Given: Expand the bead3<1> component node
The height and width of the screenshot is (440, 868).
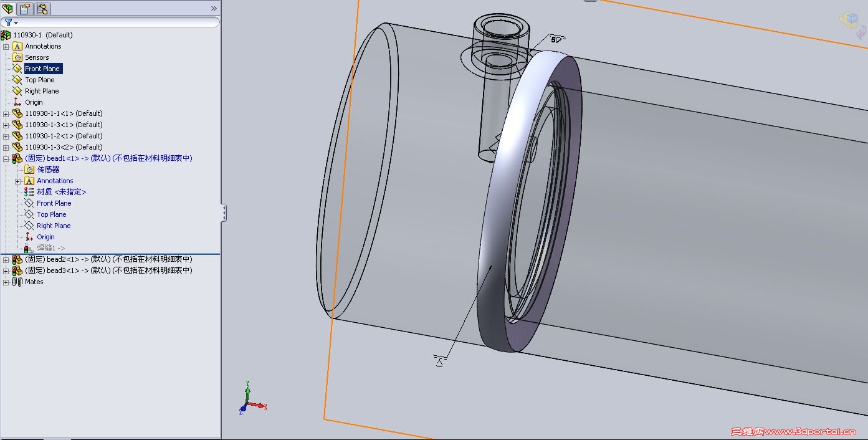Looking at the screenshot, I should (x=6, y=271).
